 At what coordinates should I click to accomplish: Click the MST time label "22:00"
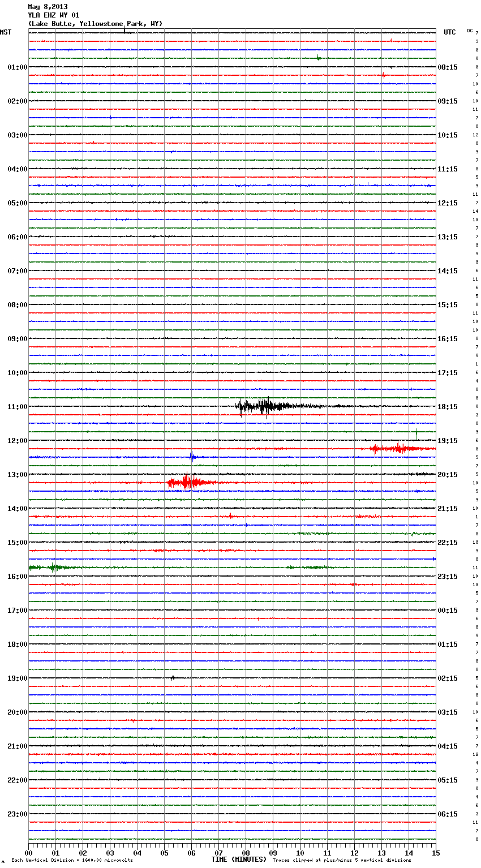click(18, 780)
